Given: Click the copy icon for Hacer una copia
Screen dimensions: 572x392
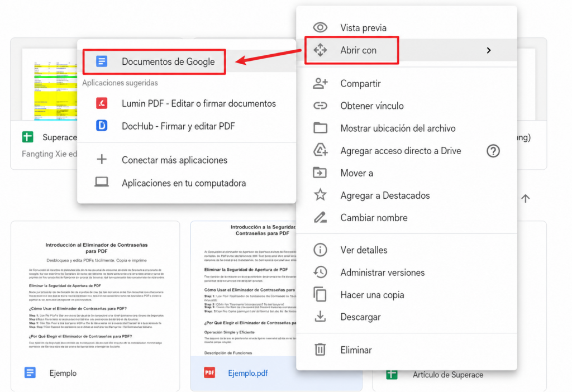Looking at the screenshot, I should (x=320, y=294).
